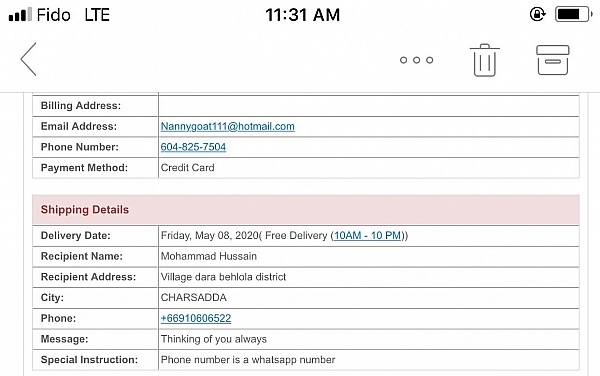The image size is (600, 376).
Task: Tap the Village dara behlola district address
Action: (223, 277)
